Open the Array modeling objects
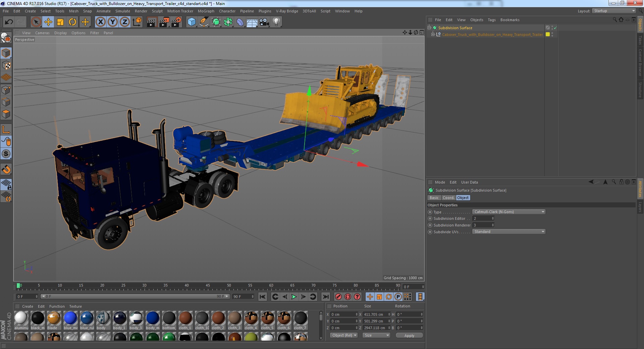This screenshot has width=644, height=349. (x=228, y=22)
